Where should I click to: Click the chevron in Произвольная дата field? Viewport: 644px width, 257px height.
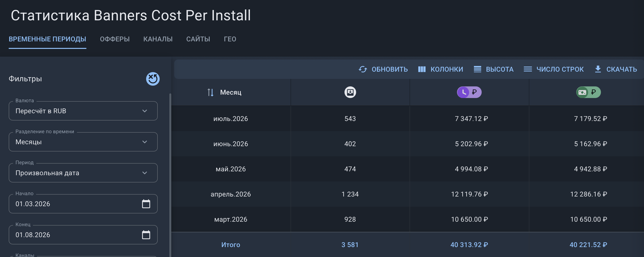[144, 173]
